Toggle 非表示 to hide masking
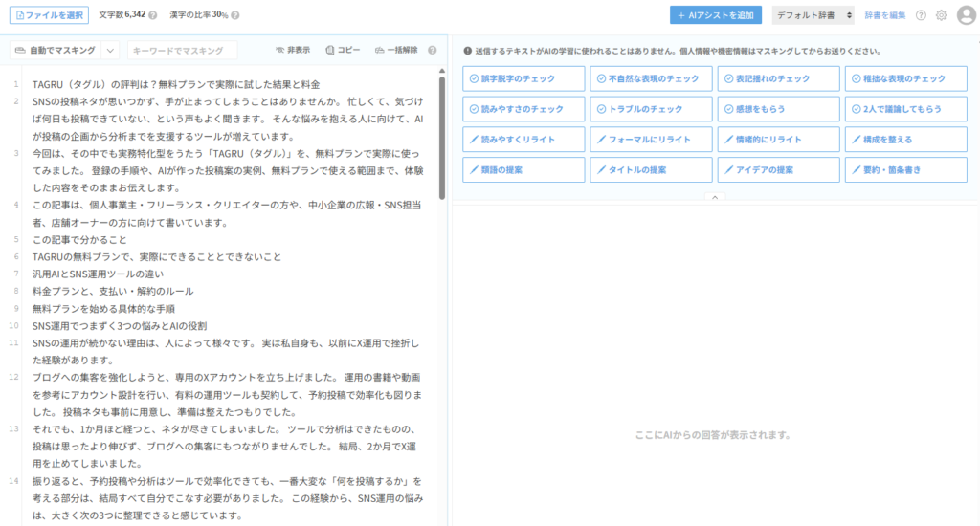The image size is (980, 526). (293, 50)
